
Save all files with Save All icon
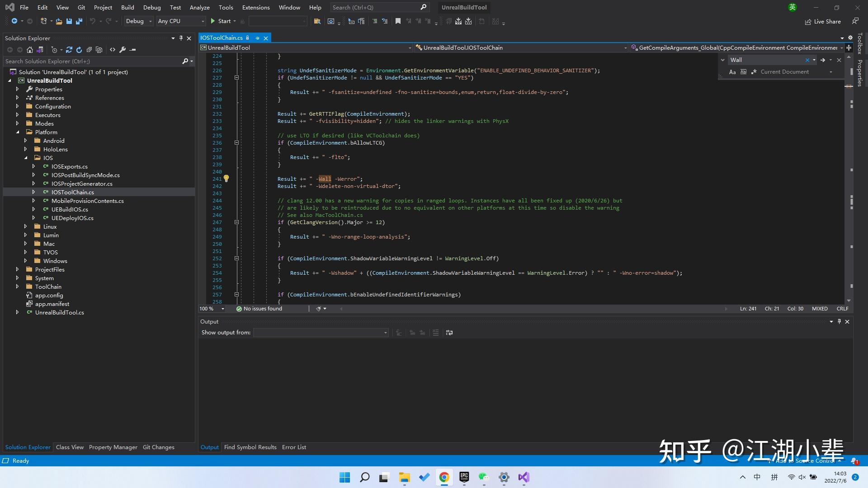[79, 21]
